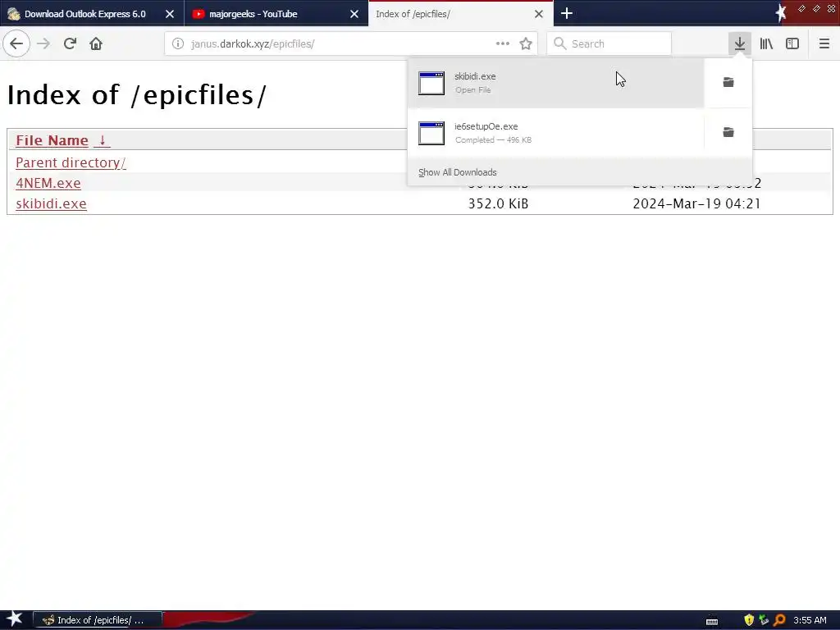Click the safely remove hardware tray icon
840x630 pixels.
764,620
